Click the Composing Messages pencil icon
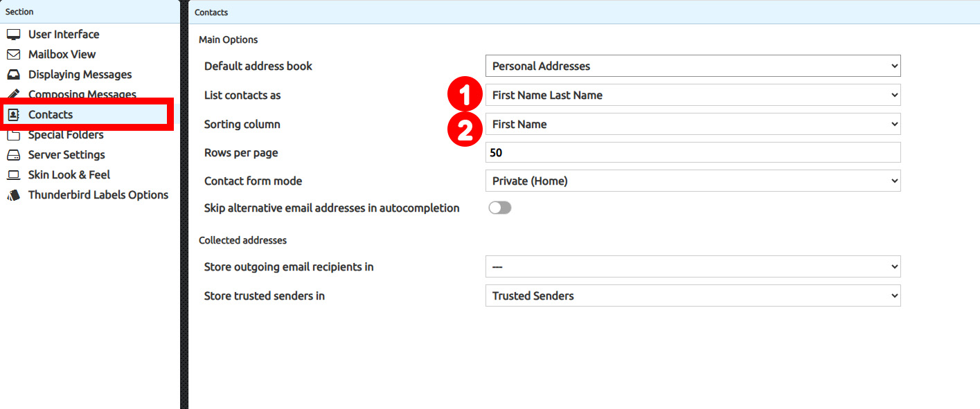 pyautogui.click(x=13, y=94)
